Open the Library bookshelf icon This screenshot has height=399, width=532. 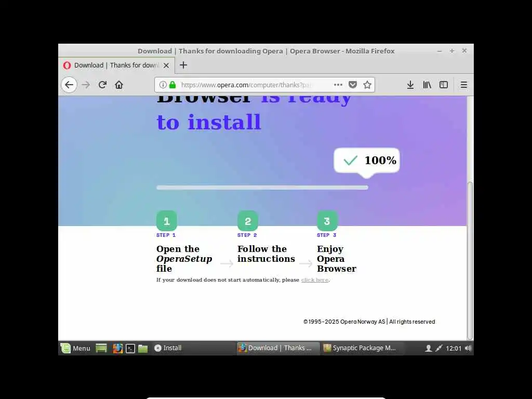pos(427,85)
